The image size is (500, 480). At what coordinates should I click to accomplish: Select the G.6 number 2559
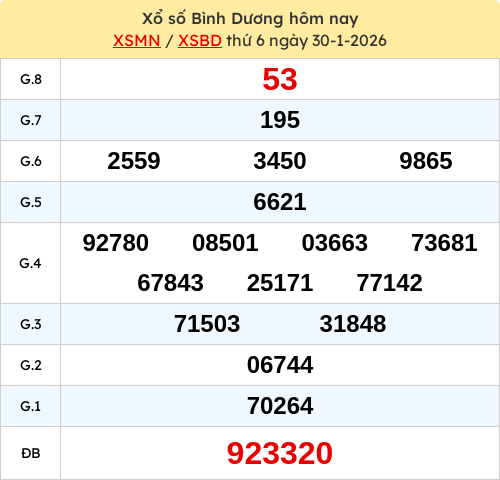click(134, 161)
